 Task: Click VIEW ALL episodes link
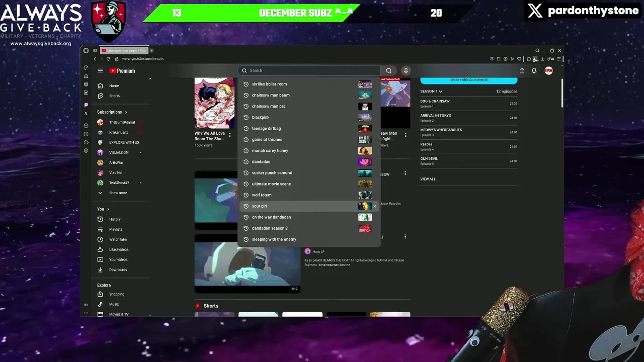coord(428,179)
